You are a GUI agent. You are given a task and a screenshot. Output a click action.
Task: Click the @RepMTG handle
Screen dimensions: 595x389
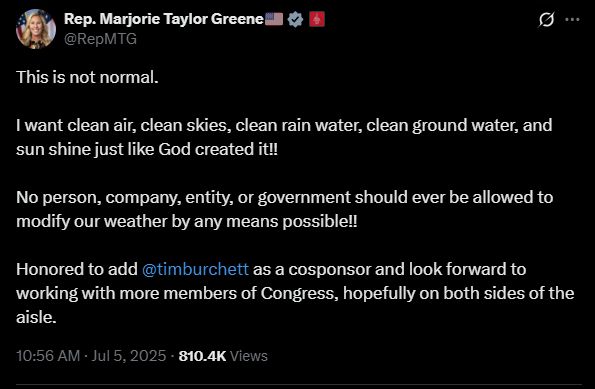(100, 39)
